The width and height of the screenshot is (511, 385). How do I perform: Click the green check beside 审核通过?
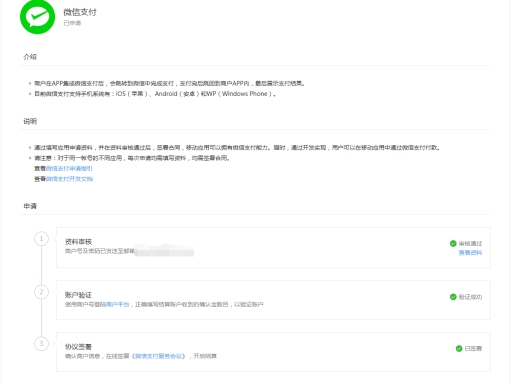coord(453,244)
